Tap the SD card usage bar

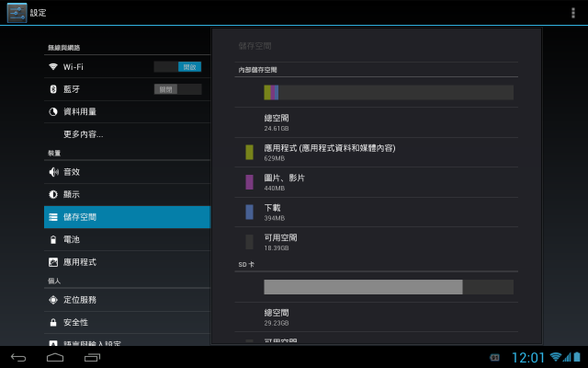pyautogui.click(x=389, y=287)
